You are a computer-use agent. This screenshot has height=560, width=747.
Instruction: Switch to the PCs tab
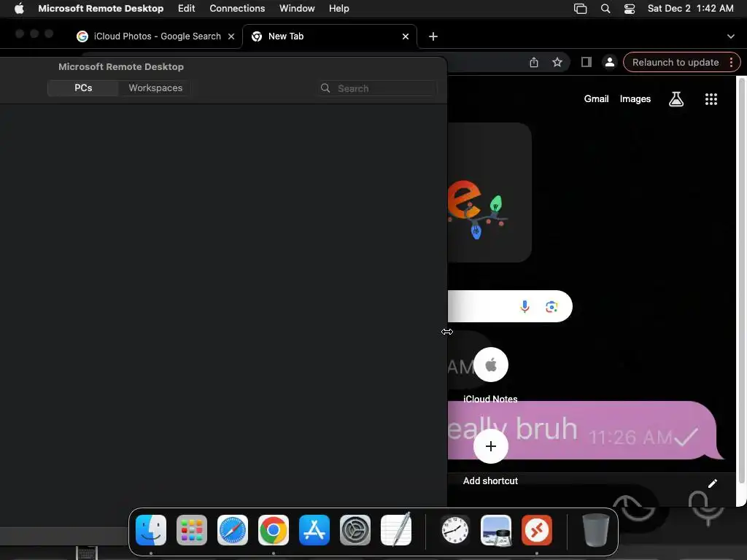pyautogui.click(x=83, y=88)
